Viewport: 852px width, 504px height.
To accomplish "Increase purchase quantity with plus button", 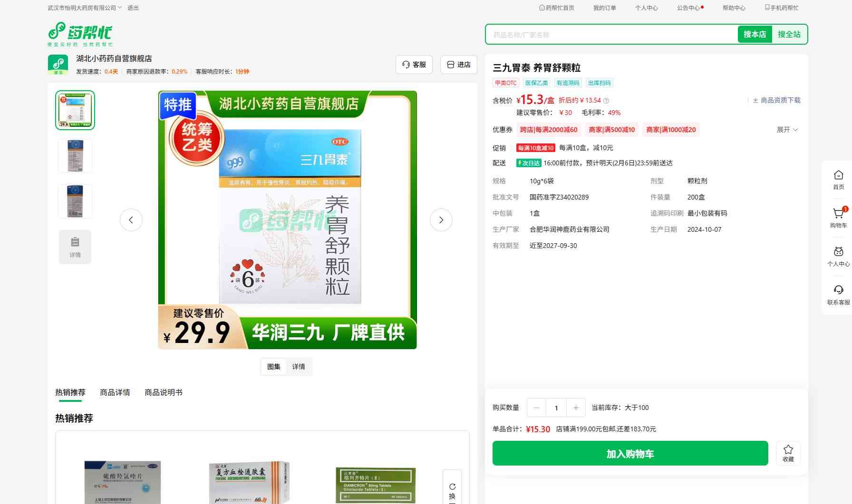I will (x=576, y=408).
